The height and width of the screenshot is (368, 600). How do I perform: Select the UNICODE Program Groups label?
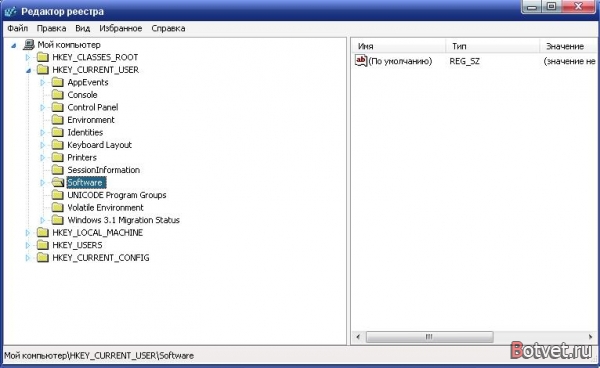click(117, 195)
